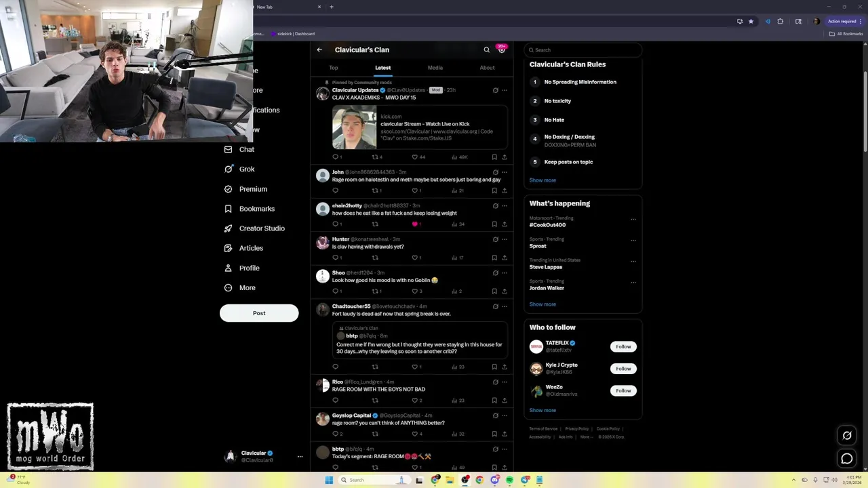
Task: Like Hunter's withdrawals post
Action: [x=415, y=258]
